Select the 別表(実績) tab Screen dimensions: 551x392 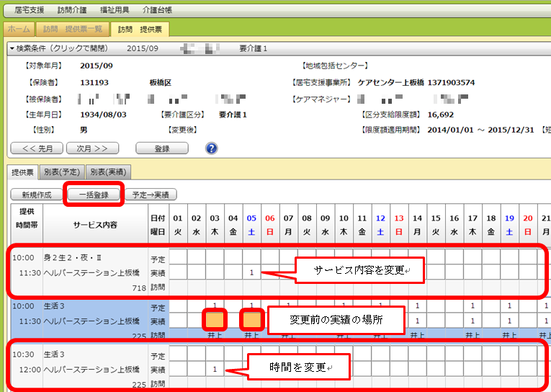[x=107, y=171]
